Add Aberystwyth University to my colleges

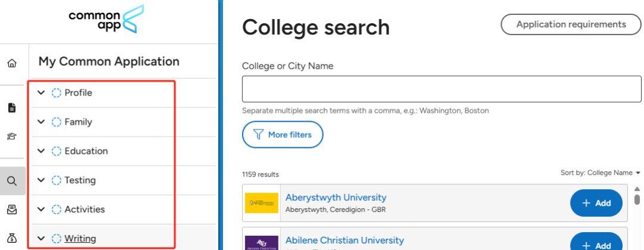click(x=596, y=203)
